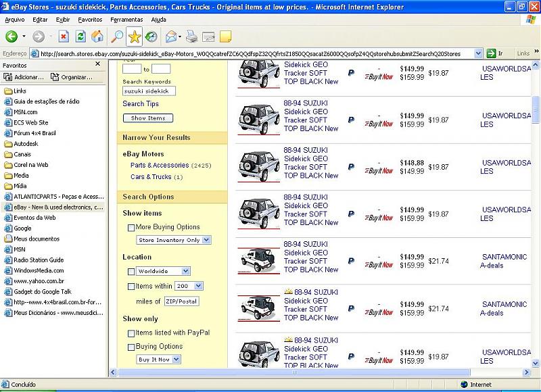Open the Editar menu
Image resolution: width=541 pixels, height=392 pixels.
(x=40, y=20)
